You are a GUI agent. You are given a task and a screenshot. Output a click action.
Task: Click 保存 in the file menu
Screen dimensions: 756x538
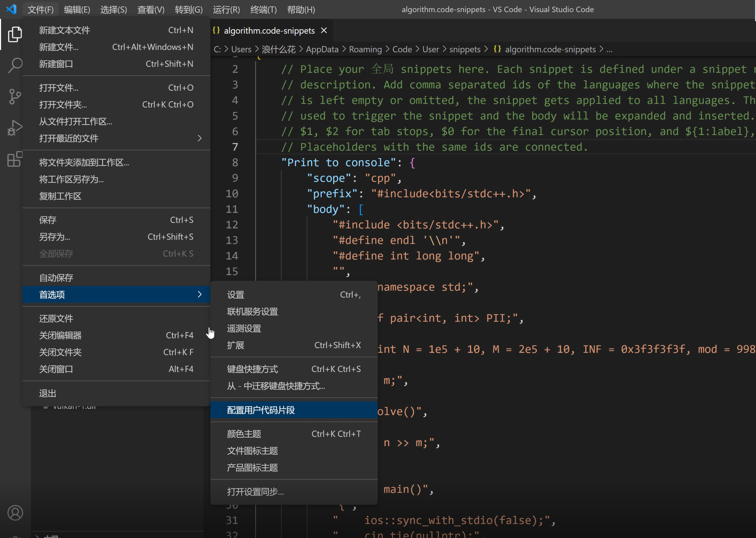click(x=116, y=220)
